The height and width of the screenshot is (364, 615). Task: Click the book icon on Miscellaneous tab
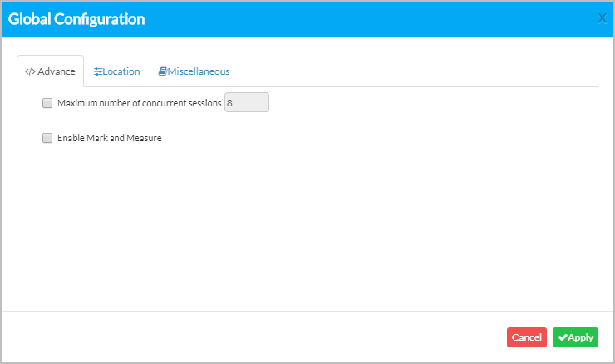163,71
